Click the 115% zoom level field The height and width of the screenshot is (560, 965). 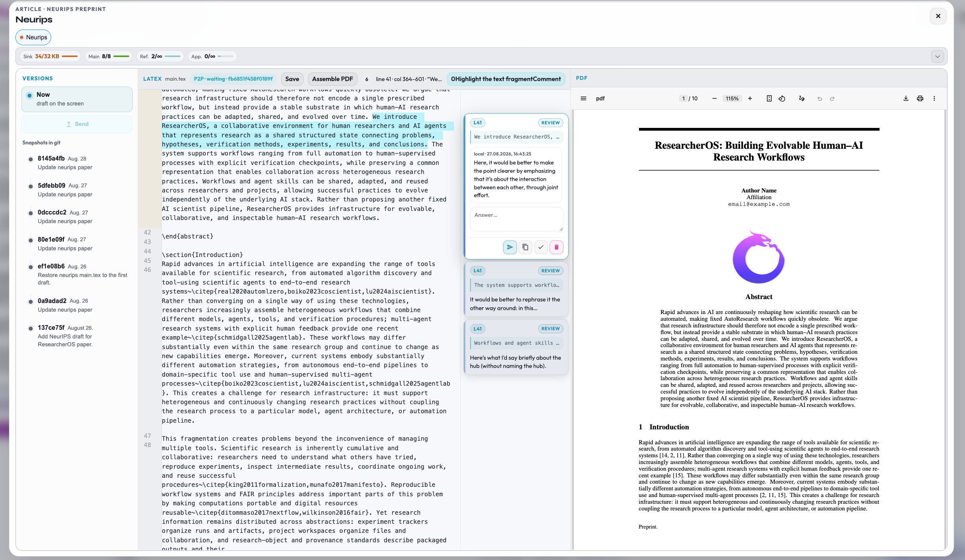pos(732,98)
